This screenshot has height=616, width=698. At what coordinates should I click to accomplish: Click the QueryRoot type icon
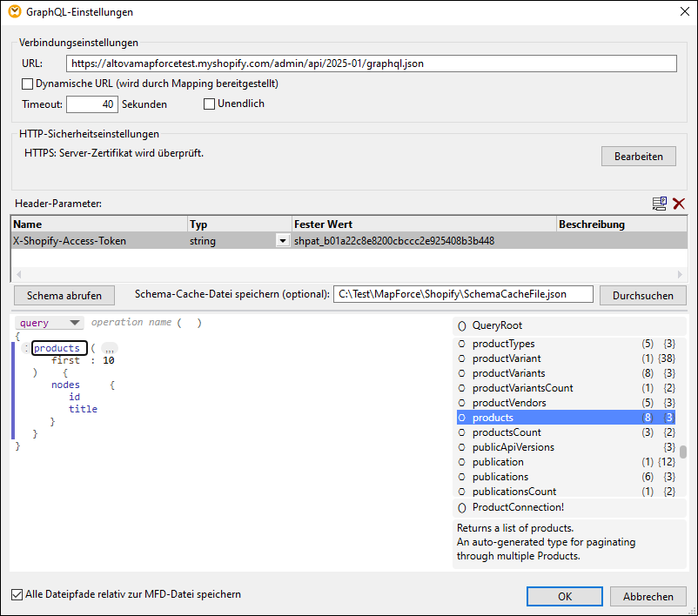[x=461, y=325]
